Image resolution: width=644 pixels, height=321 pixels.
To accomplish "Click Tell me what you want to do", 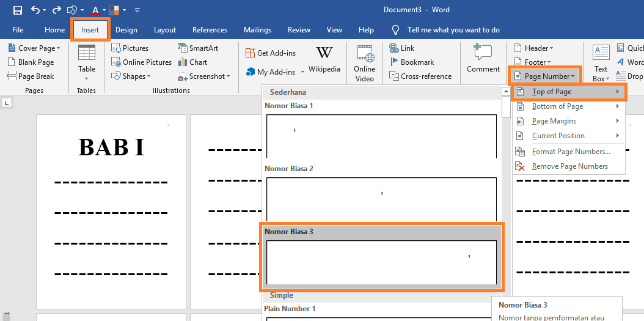I will 453,30.
